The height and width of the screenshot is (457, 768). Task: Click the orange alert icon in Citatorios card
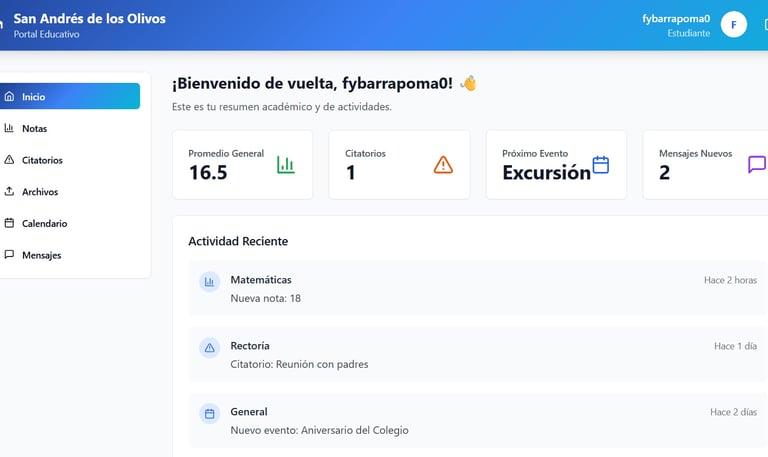pos(443,165)
